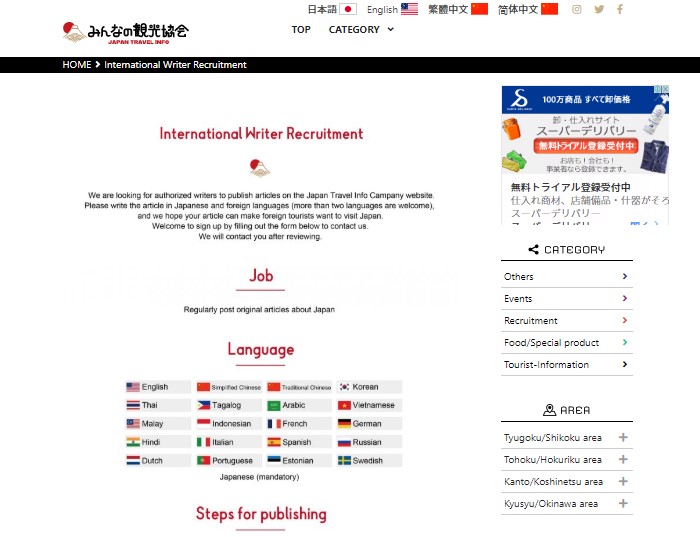Click the スーパーデリバリー advertisement banner image

[x=585, y=130]
